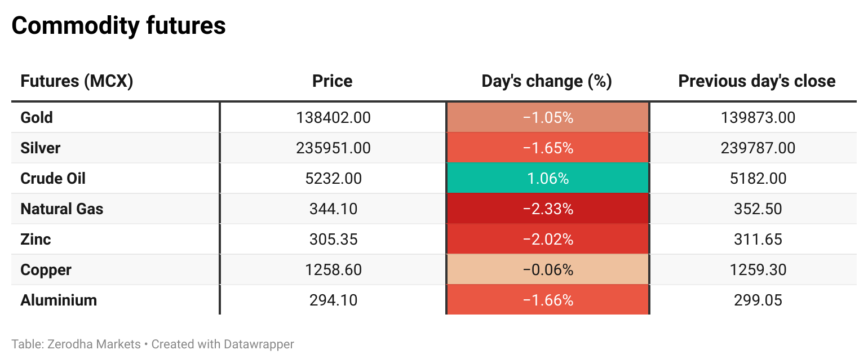Viewport: 868px width, 363px height.
Task: Click the Gold -1.05% change cell
Action: (548, 118)
